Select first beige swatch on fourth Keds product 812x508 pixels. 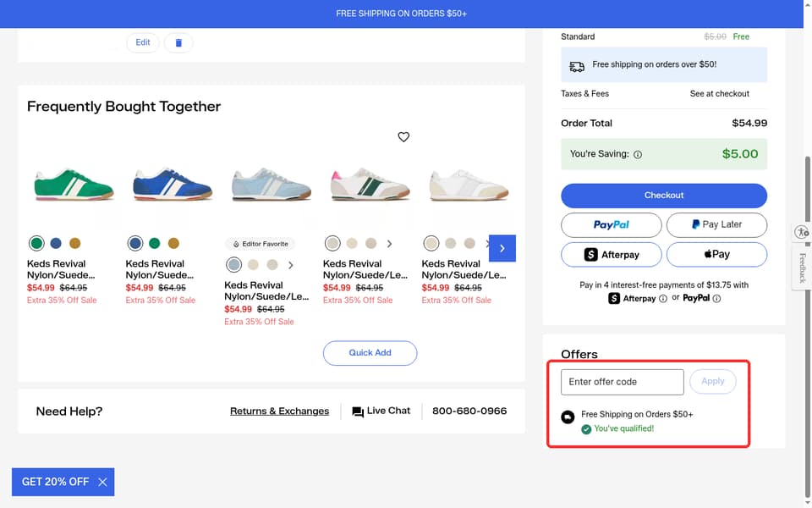click(332, 243)
